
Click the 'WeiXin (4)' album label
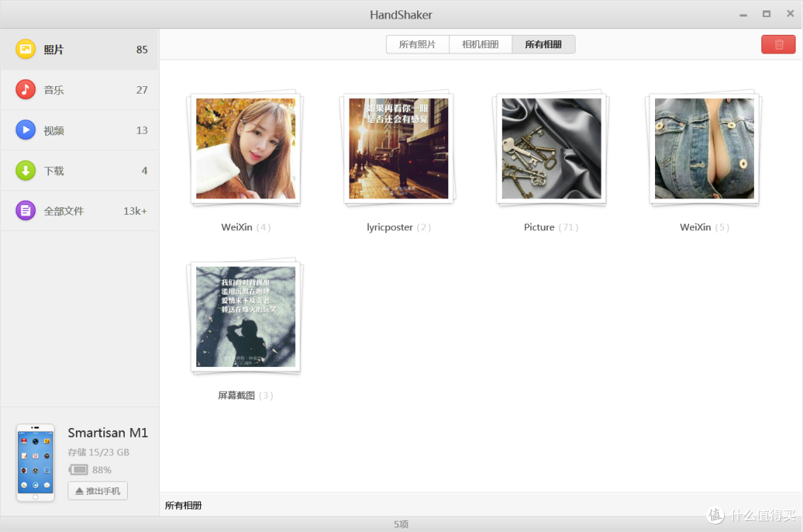pyautogui.click(x=246, y=227)
